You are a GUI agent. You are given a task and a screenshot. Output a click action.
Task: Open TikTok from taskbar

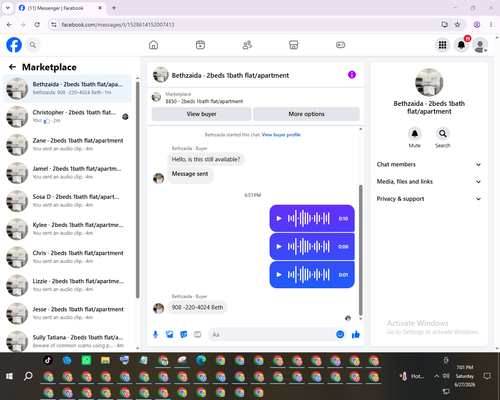pyautogui.click(x=48, y=360)
